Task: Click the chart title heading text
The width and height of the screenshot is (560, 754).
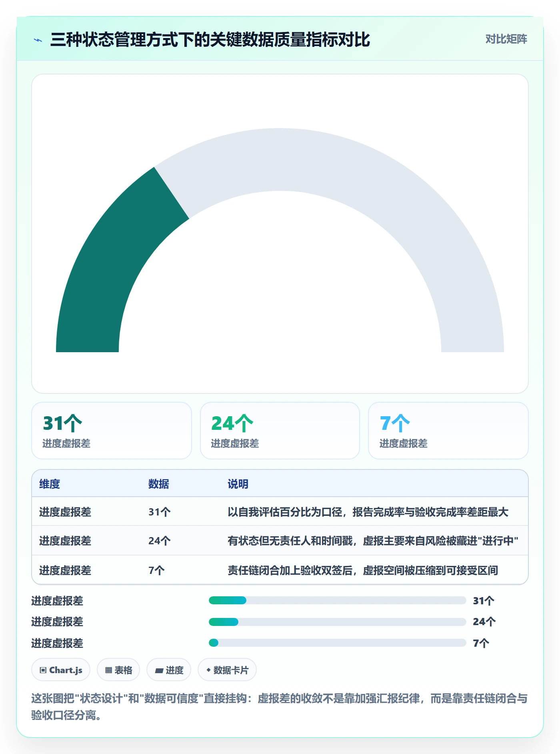Action: [210, 40]
